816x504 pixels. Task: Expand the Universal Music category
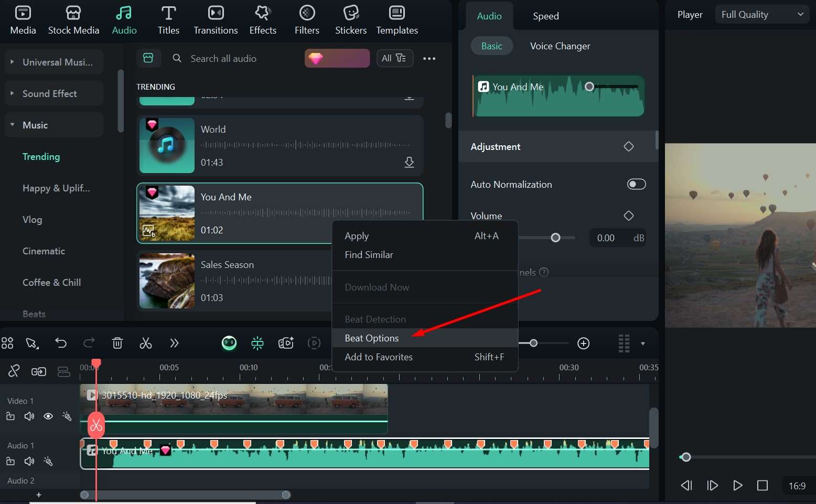(54, 62)
